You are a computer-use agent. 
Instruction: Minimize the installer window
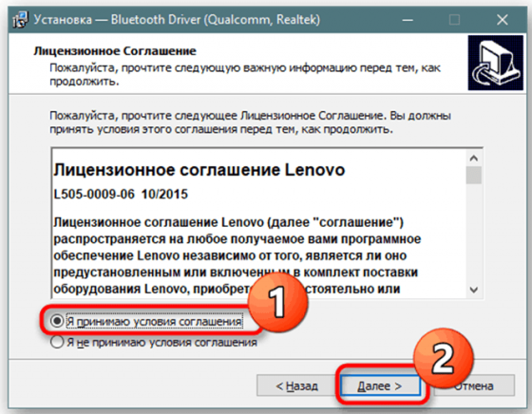408,20
